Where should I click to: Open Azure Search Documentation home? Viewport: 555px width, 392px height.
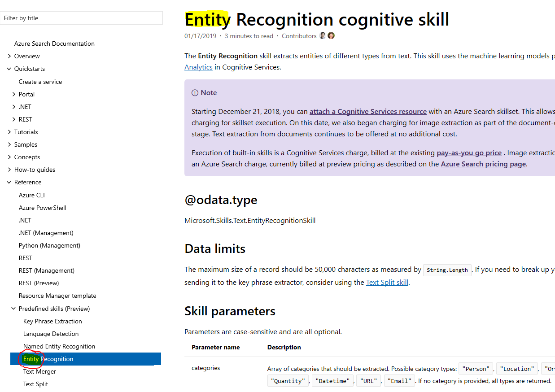pyautogui.click(x=54, y=44)
